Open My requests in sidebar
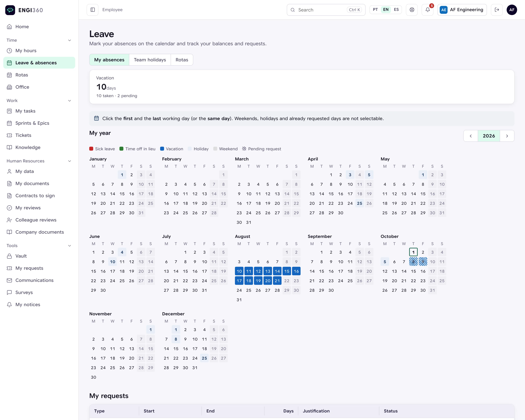The width and height of the screenshot is (525, 420). pyautogui.click(x=39, y=268)
